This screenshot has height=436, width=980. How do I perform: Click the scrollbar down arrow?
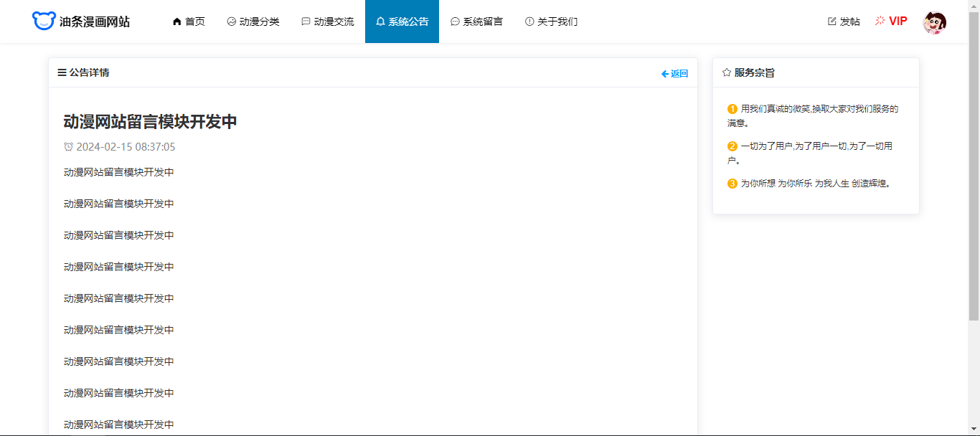coord(974,430)
